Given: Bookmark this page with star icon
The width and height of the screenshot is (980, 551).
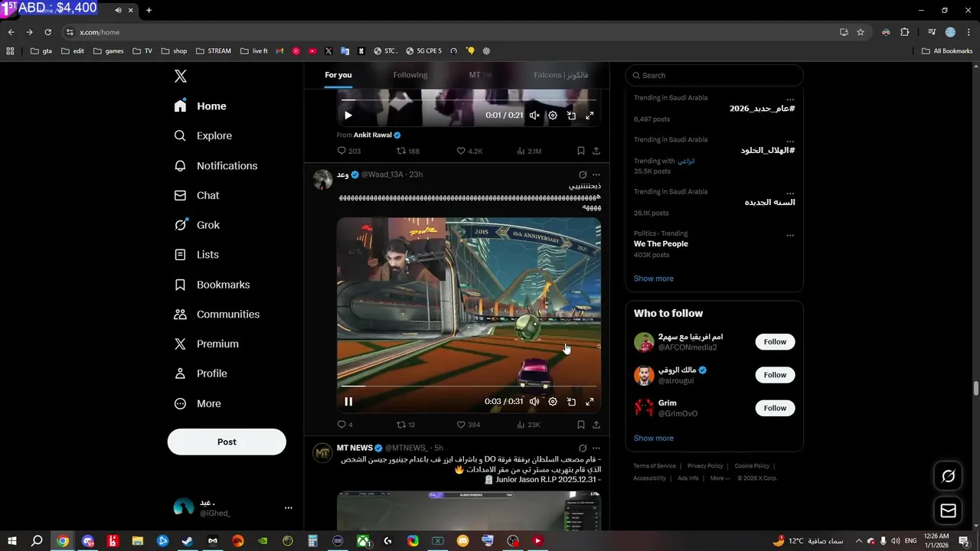Looking at the screenshot, I should click(x=861, y=32).
